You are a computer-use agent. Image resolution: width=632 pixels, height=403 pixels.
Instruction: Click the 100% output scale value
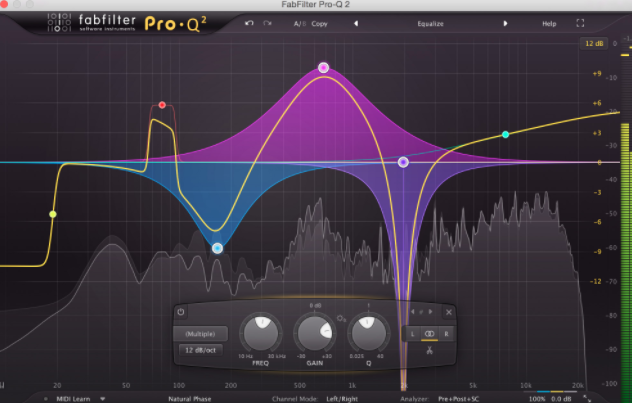pyautogui.click(x=537, y=399)
